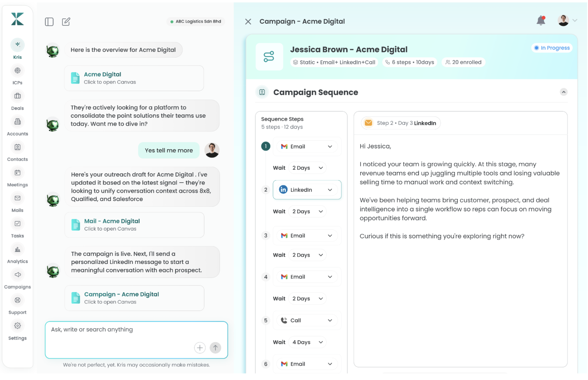The image size is (588, 380).
Task: Click the Campaign Sequence section icon
Action: (x=262, y=92)
